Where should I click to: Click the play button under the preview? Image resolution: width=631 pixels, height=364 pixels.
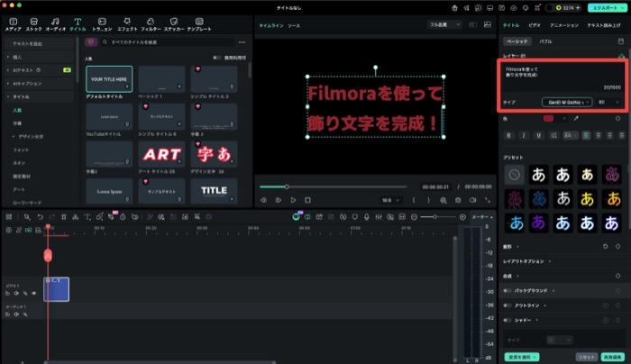coord(293,200)
